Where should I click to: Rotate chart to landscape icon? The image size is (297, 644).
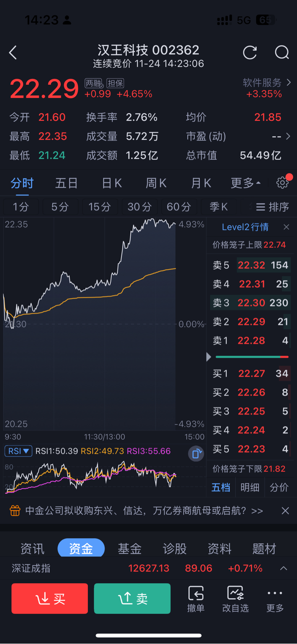click(x=196, y=453)
